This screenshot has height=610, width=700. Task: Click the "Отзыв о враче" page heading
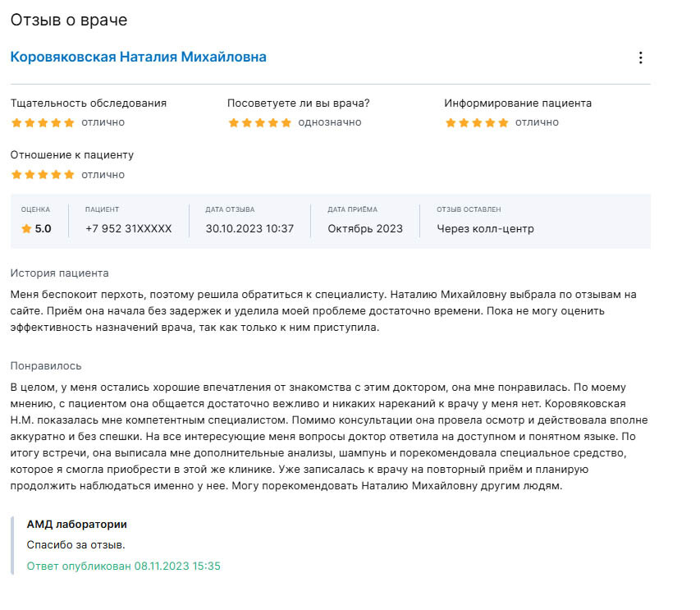pyautogui.click(x=69, y=20)
